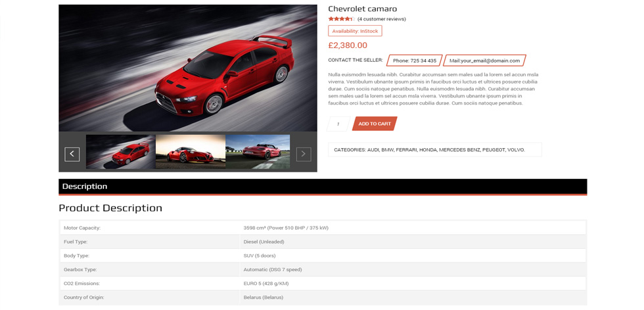Open the Ferrari category link
Viewport: 644px width, 310px height.
click(407, 150)
